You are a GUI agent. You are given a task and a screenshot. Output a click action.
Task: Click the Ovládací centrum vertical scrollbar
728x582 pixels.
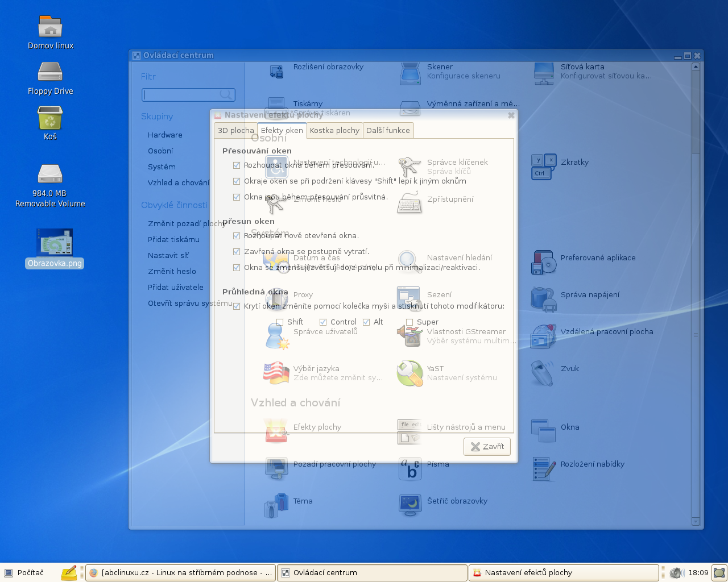[x=696, y=294]
